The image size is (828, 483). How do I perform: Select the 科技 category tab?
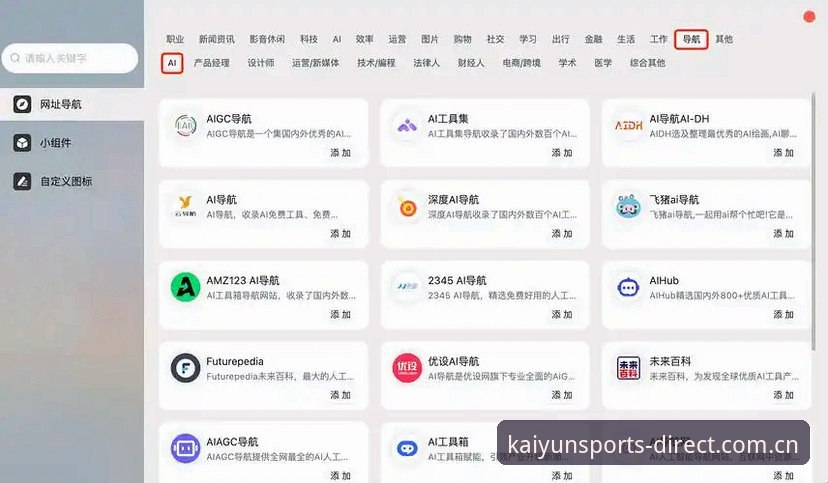[309, 39]
